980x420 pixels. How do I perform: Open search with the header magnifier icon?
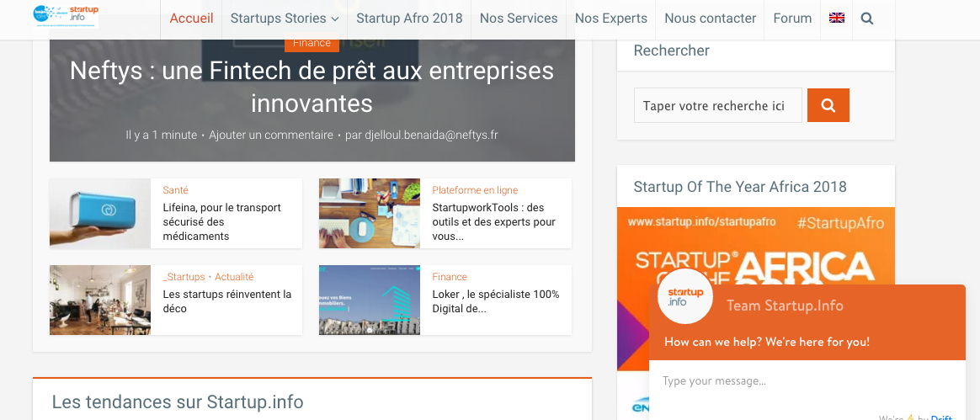tap(867, 18)
